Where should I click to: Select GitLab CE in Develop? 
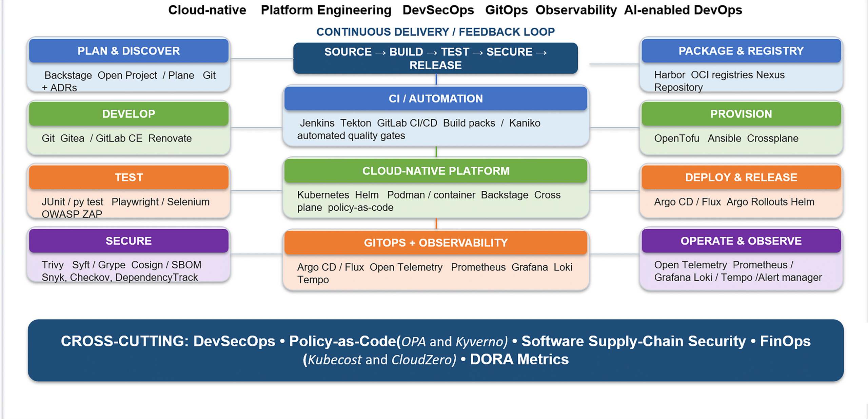point(119,138)
